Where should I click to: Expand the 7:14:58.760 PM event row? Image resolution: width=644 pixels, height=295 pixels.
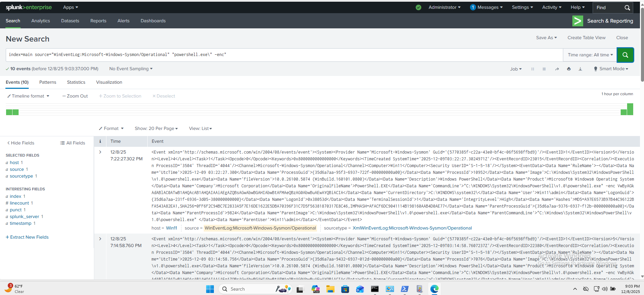[100, 239]
